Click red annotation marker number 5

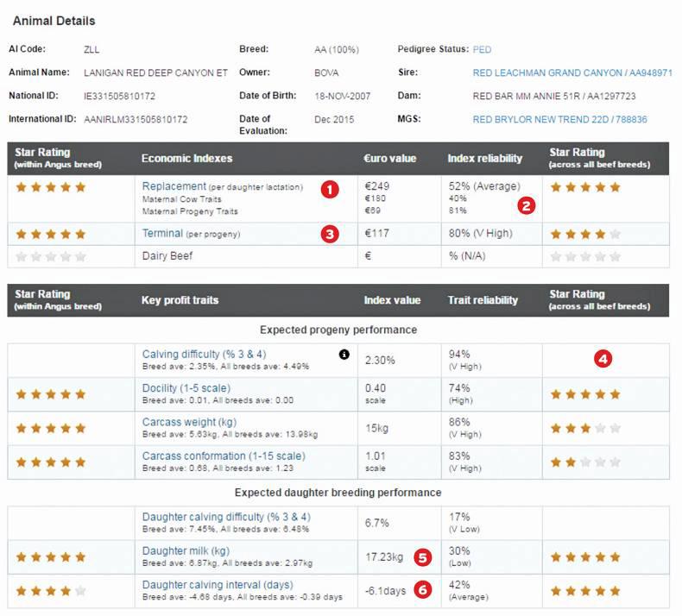tap(422, 556)
